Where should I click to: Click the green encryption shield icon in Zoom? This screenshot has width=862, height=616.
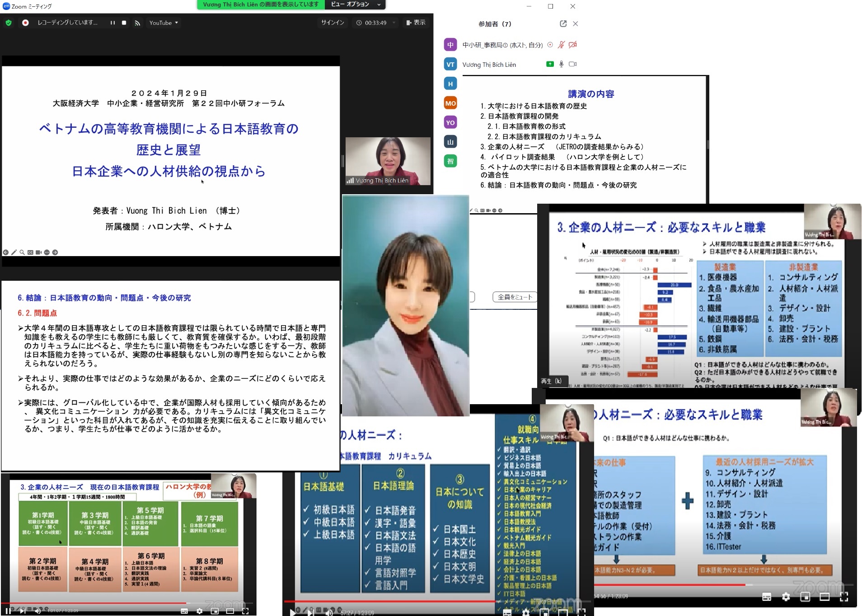9,23
